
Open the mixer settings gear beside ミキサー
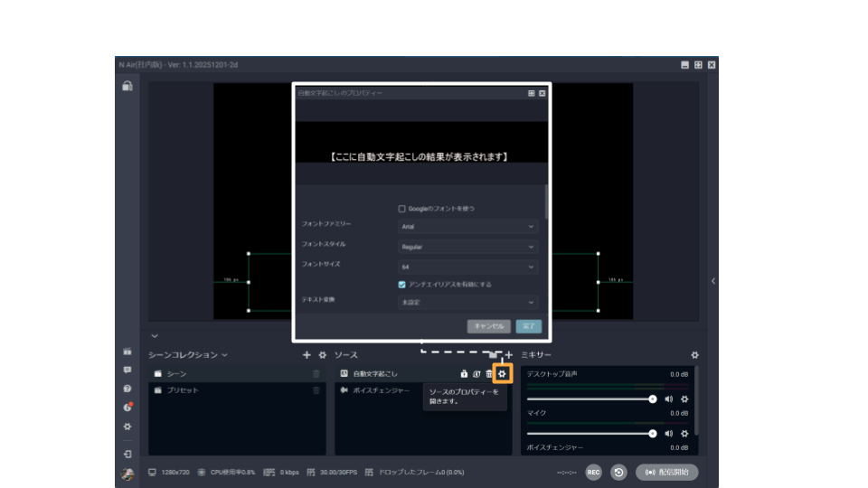[x=694, y=354]
